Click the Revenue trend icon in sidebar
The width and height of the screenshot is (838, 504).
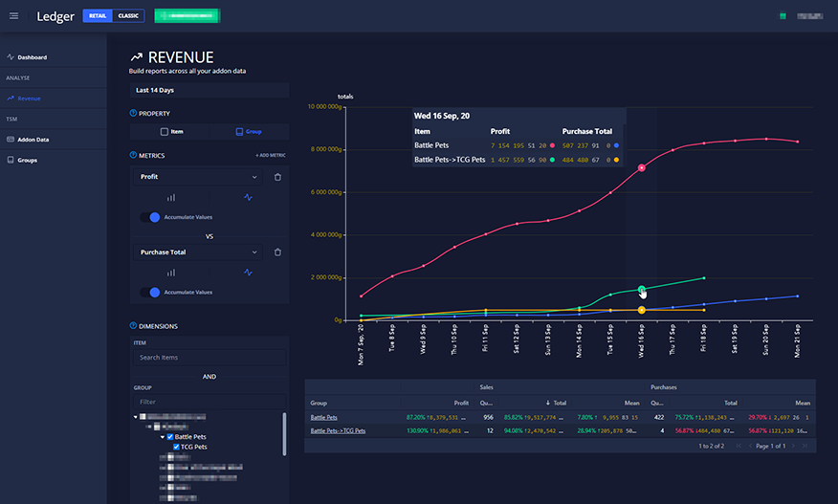pyautogui.click(x=11, y=99)
